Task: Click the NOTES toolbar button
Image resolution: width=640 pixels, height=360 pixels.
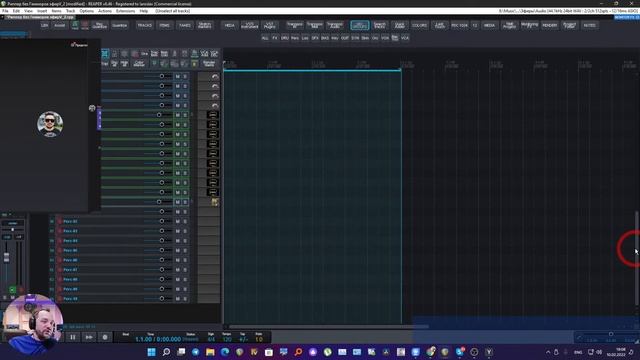Action: [589, 25]
